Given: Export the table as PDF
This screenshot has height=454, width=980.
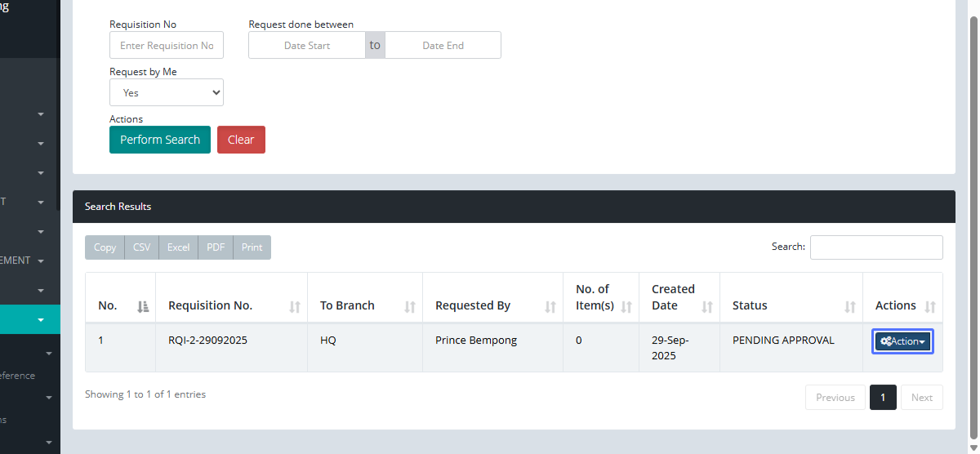Looking at the screenshot, I should [216, 247].
